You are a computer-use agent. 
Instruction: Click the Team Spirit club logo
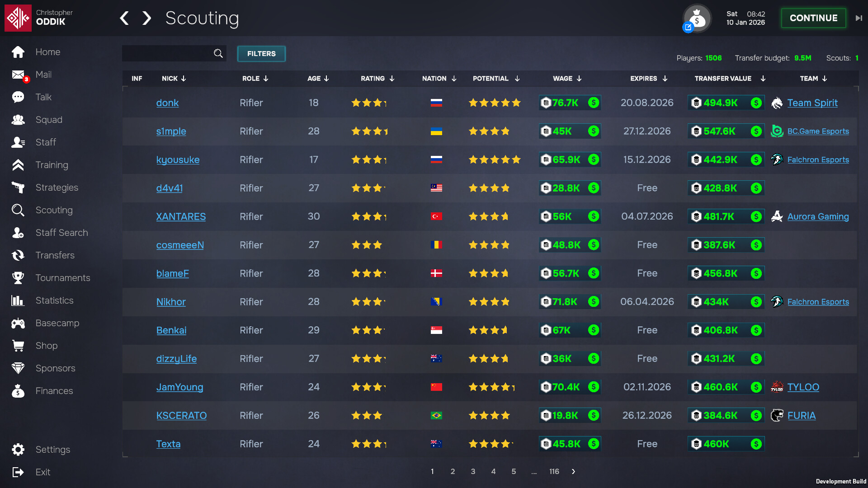pyautogui.click(x=777, y=103)
